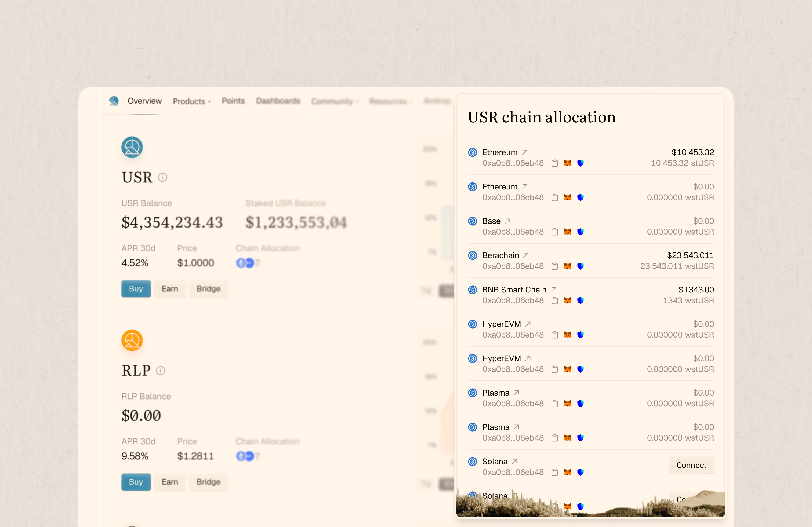Copy the Ethereum stUSR contract address

pyautogui.click(x=555, y=163)
